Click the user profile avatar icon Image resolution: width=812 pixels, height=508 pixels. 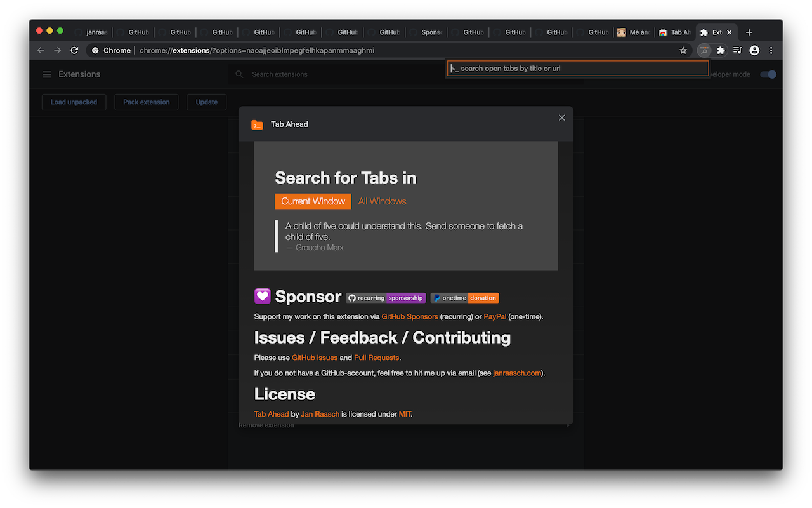754,50
